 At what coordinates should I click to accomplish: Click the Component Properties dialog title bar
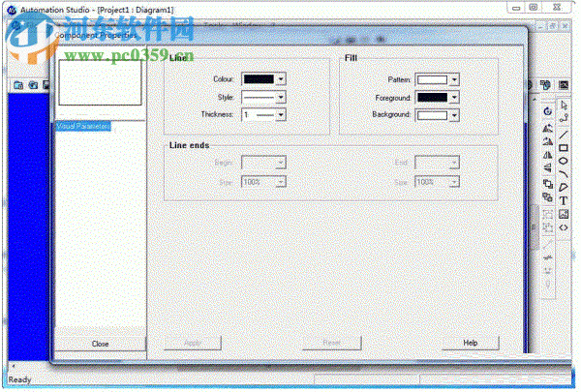click(289, 36)
